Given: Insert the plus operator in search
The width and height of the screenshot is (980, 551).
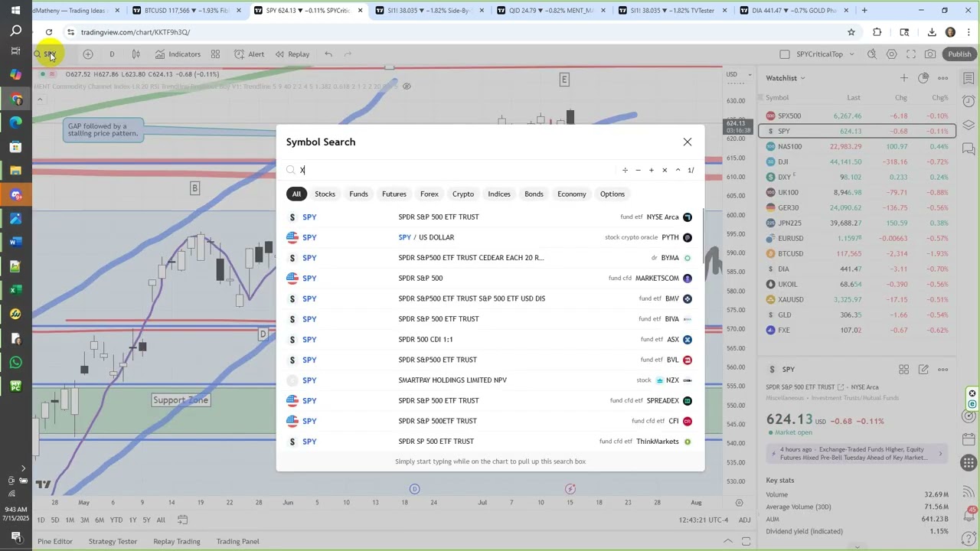Looking at the screenshot, I should (652, 170).
